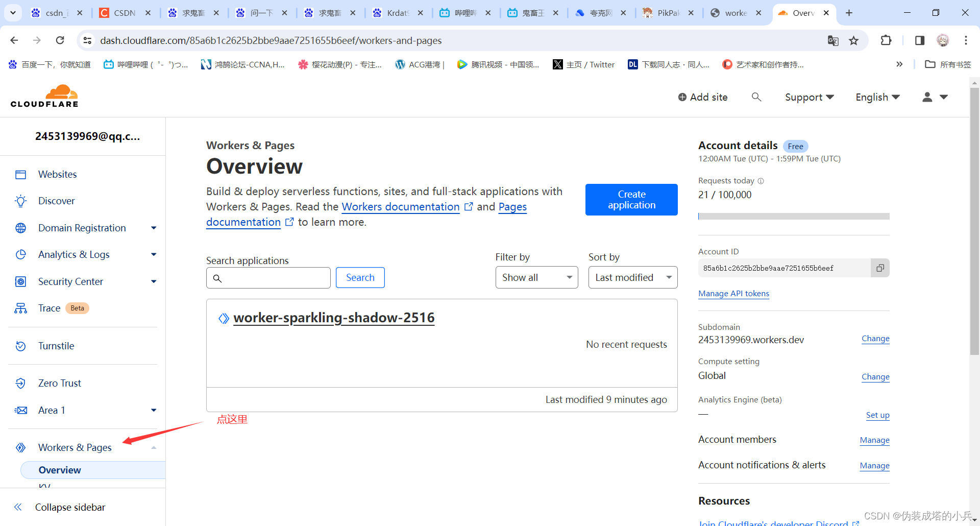
Task: Open Turnstile in the sidebar
Action: (x=56, y=346)
